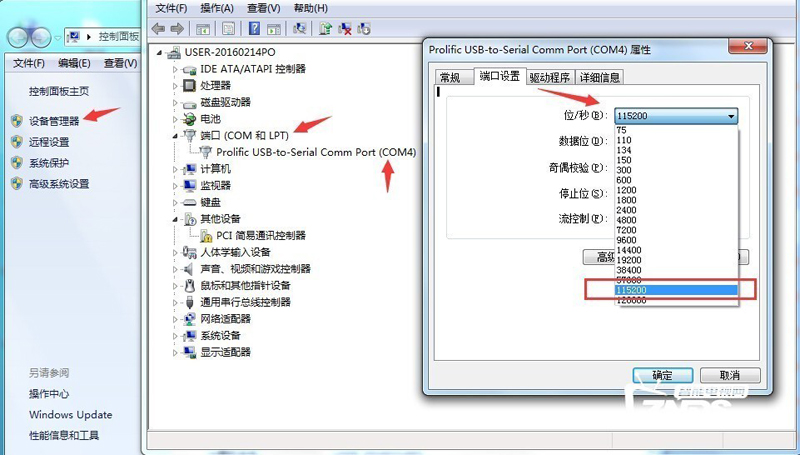Collapse the USER-20160214PO root node
Viewport: 800px width, 455px height.
tap(160, 52)
